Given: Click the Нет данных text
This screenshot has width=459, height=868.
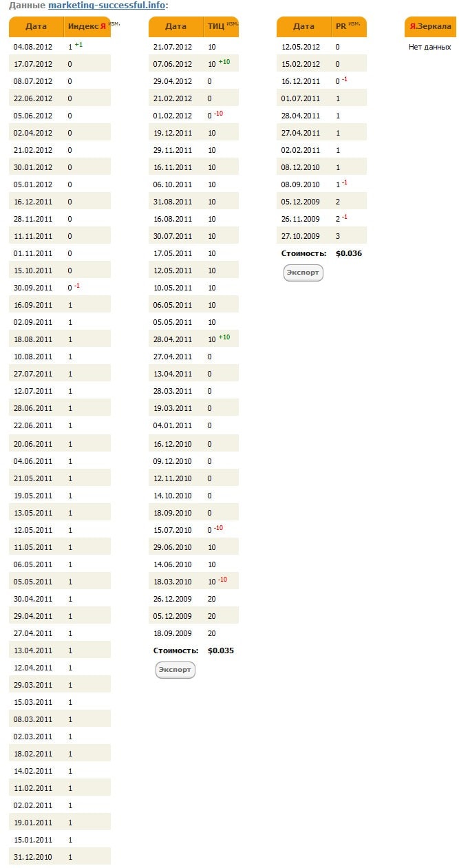Looking at the screenshot, I should [430, 47].
